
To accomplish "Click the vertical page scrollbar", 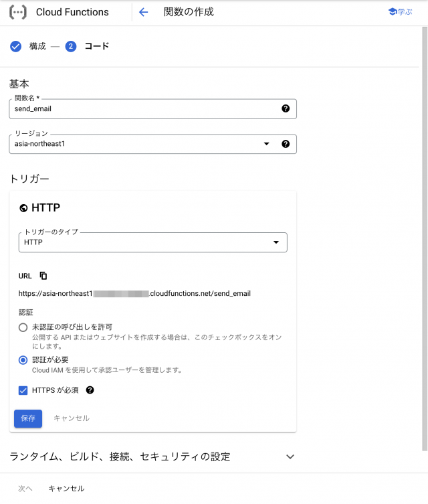I will (x=425, y=238).
